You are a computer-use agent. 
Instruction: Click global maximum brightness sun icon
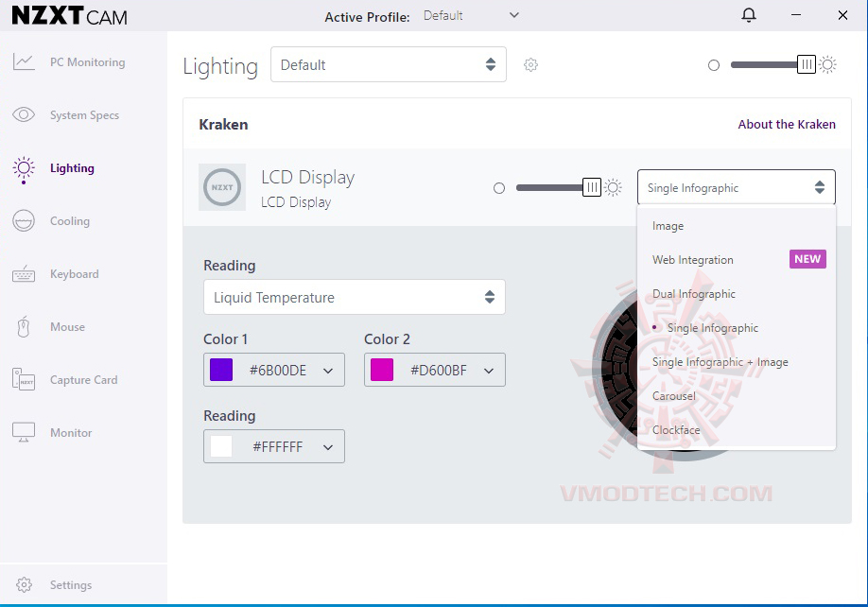click(x=827, y=64)
